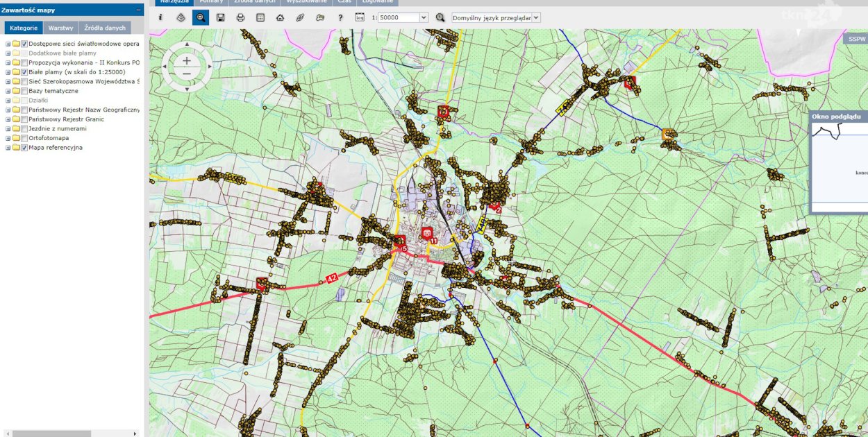Click the zoom out magnifier tool
868x437 pixels.
(201, 17)
